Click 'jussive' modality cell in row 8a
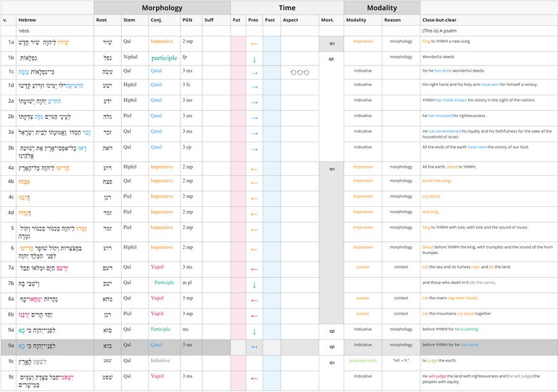Screen dimensions: 558x392 363,298
